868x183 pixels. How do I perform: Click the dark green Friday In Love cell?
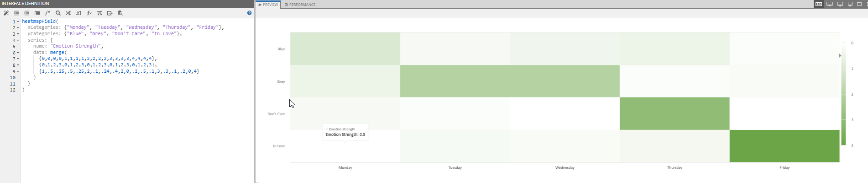click(784, 146)
